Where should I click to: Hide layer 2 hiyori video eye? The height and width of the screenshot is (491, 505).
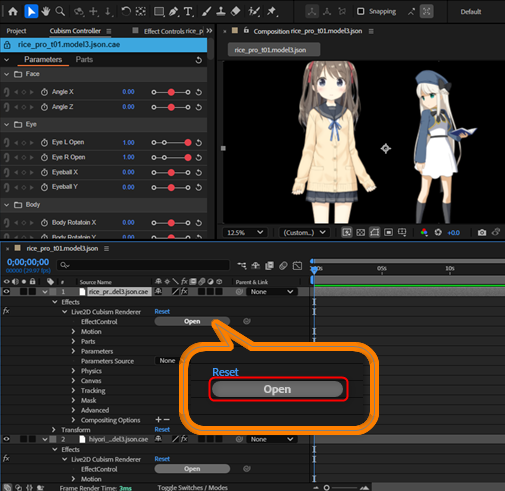[6, 439]
